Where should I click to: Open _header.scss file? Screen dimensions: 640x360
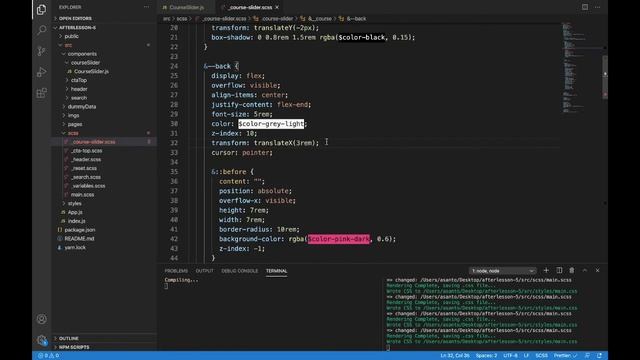(x=86, y=160)
